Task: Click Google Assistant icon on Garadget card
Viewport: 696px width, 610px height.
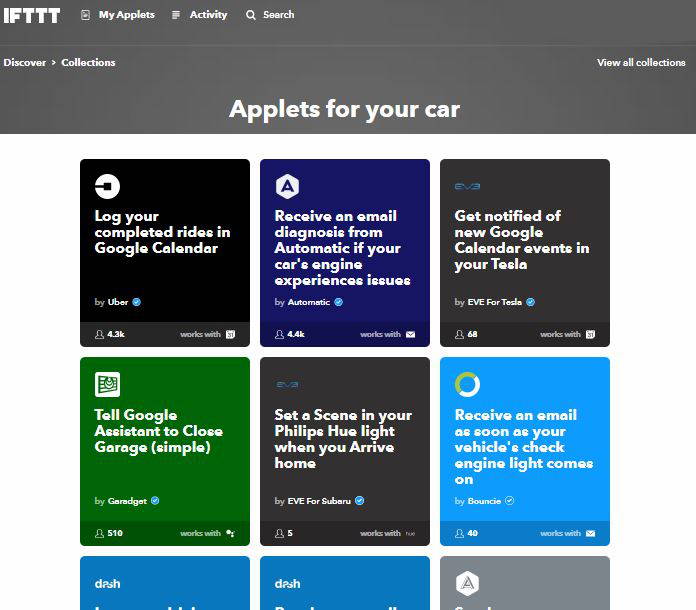Action: point(230,533)
